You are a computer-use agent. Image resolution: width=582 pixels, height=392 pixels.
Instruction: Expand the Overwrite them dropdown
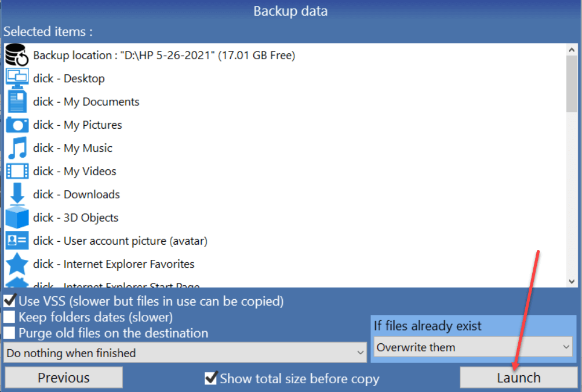tap(473, 347)
